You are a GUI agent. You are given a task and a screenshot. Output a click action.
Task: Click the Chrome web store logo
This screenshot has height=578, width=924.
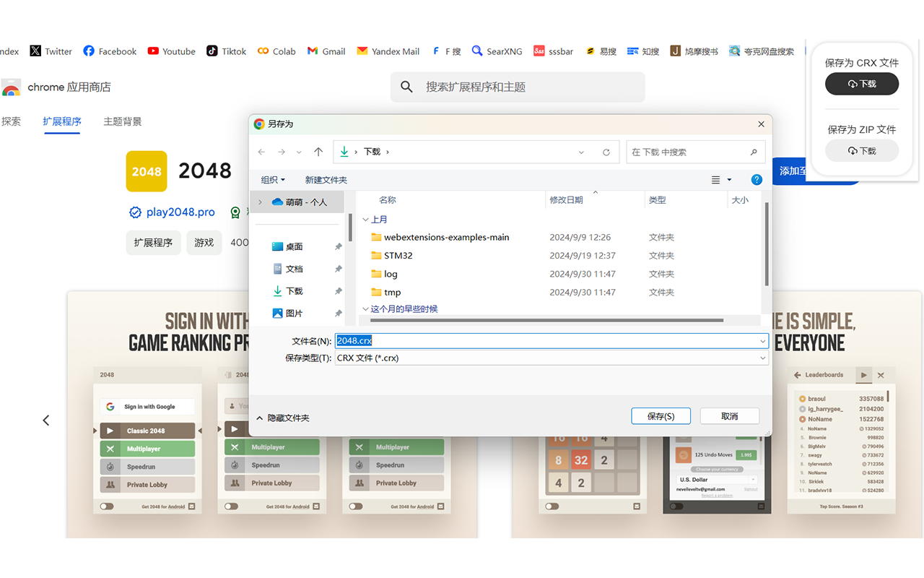11,87
